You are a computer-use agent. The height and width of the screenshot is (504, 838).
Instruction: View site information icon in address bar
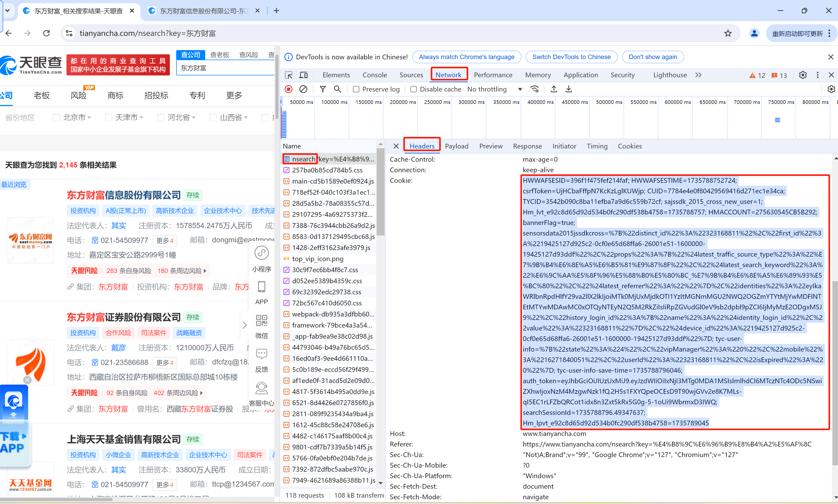tap(69, 33)
